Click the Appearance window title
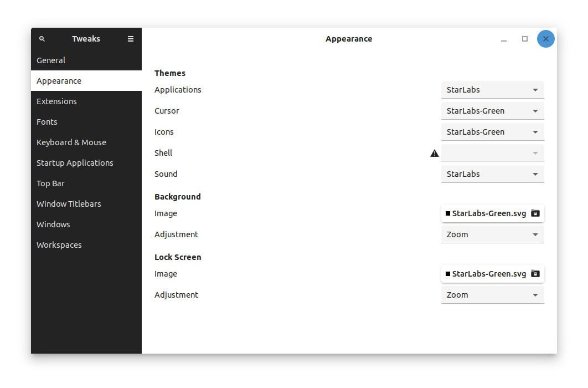The width and height of the screenshot is (588, 388). pyautogui.click(x=349, y=39)
